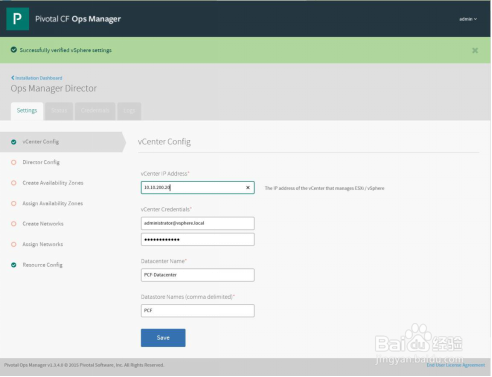Switch to the Logs tab
Screen dimensions: 492x377
[x=129, y=111]
